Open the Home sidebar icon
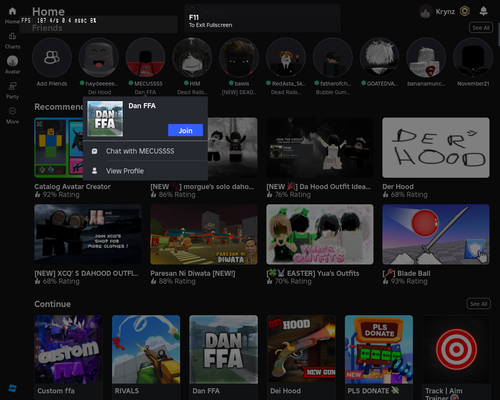The height and width of the screenshot is (400, 500). 12,11
